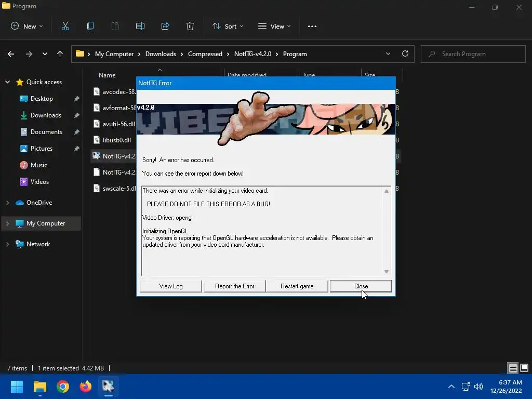The height and width of the screenshot is (399, 532).
Task: Click Report the Error button
Action: tap(234, 286)
